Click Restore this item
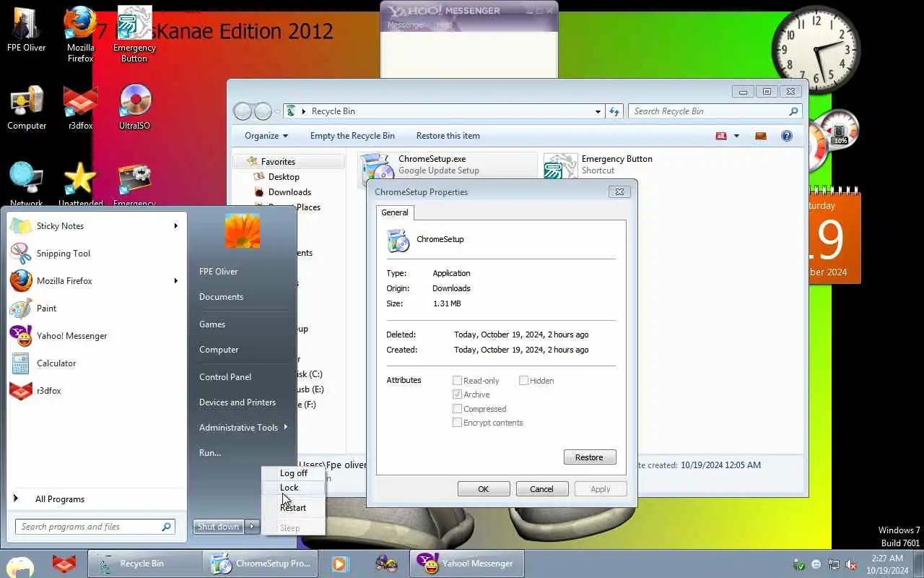The height and width of the screenshot is (578, 924). click(x=448, y=136)
